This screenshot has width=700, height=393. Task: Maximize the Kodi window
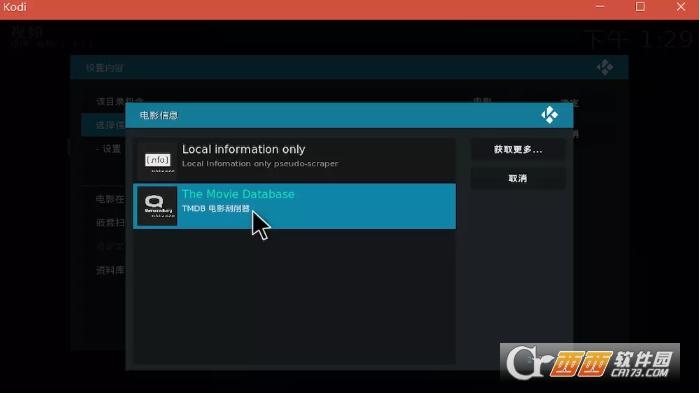tap(640, 7)
